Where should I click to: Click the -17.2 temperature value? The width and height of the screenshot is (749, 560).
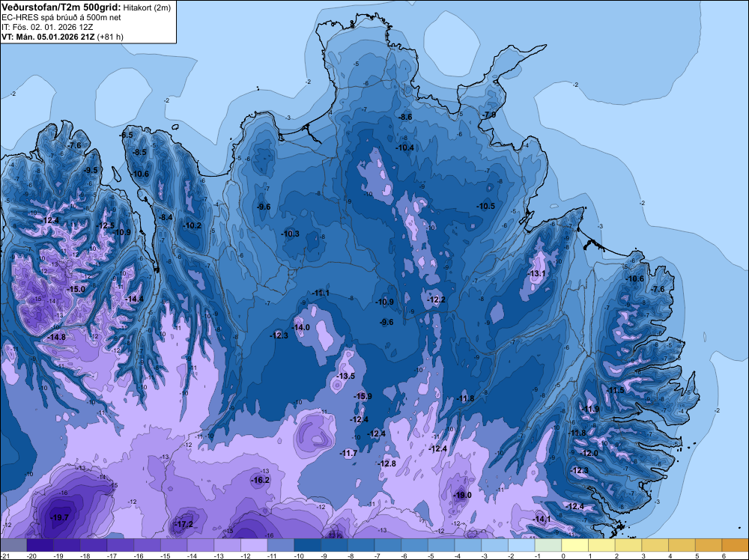(x=184, y=524)
